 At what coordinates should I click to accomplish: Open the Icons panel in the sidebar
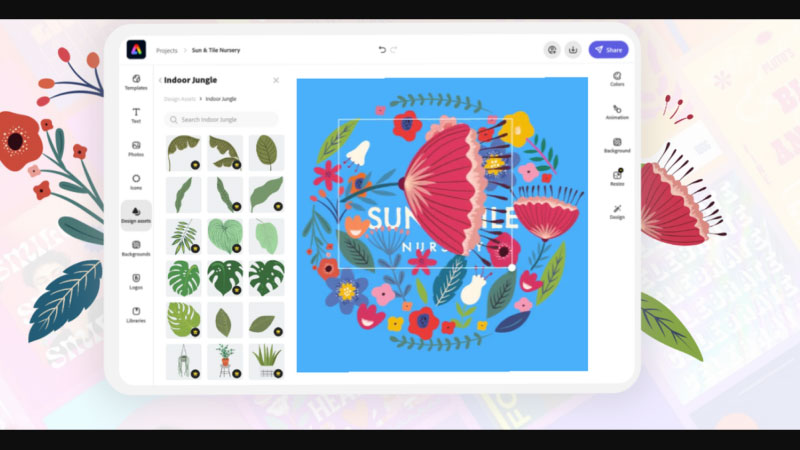(136, 182)
